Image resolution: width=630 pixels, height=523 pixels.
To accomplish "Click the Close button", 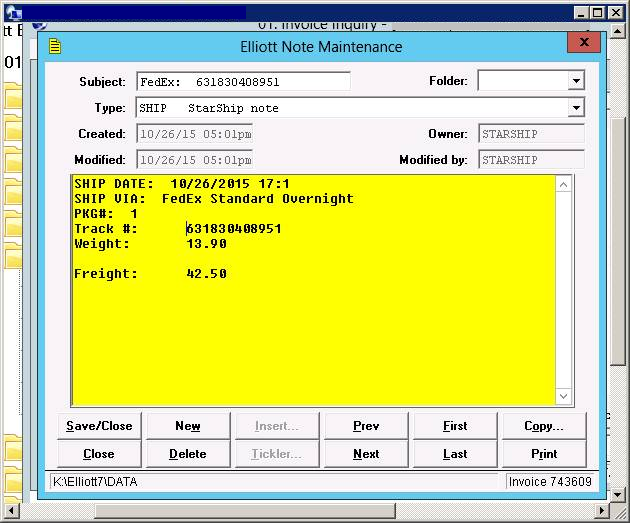I will [99, 454].
